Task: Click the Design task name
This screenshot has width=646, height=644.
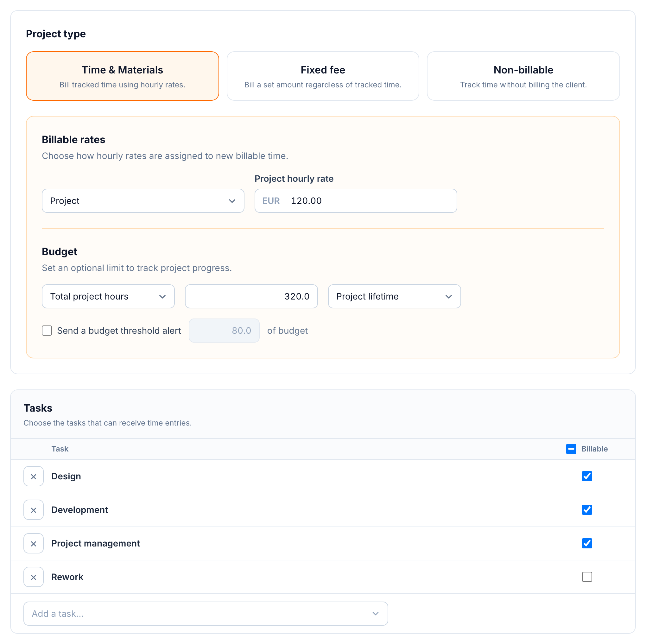Action: tap(66, 476)
